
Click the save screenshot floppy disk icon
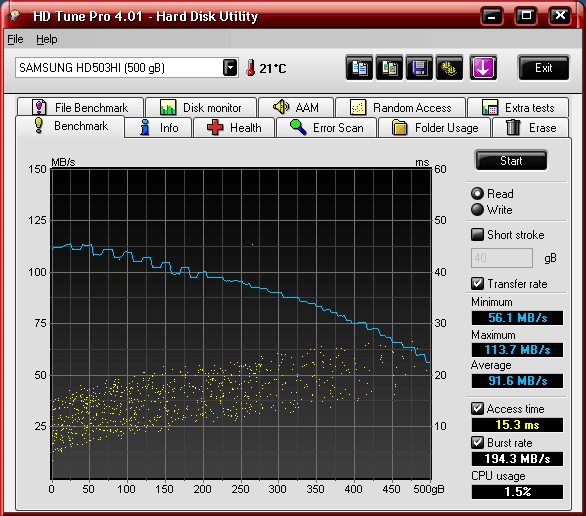click(x=419, y=68)
